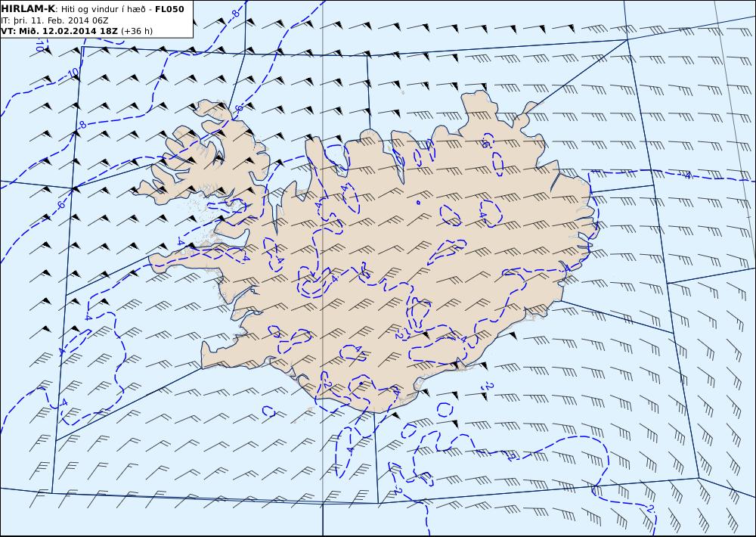Click the HIRLAM-K model title text

point(28,9)
